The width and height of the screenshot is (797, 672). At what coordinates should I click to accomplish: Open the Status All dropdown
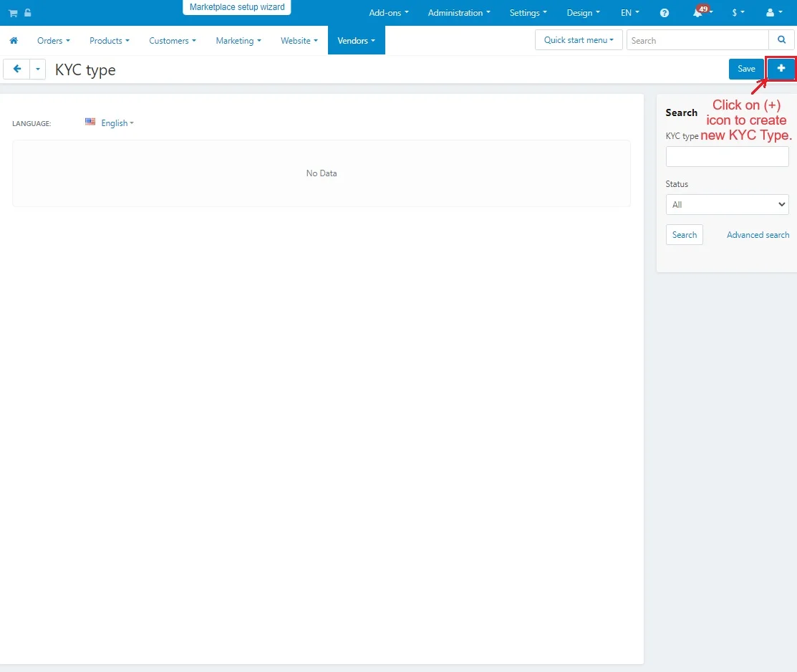727,205
